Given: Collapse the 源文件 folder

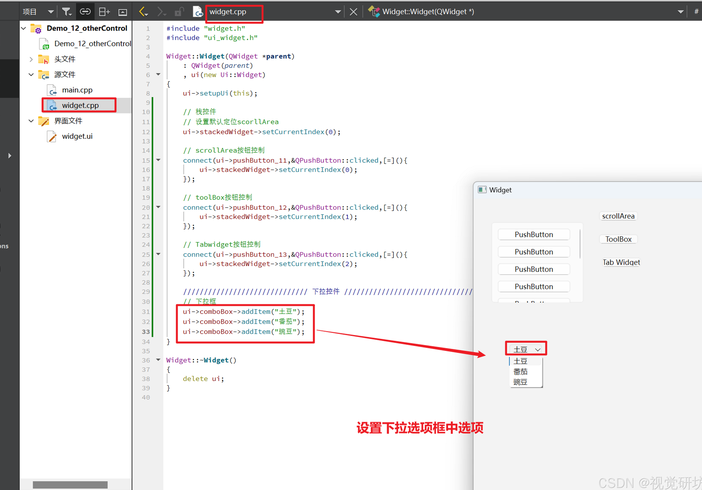Looking at the screenshot, I should [31, 74].
